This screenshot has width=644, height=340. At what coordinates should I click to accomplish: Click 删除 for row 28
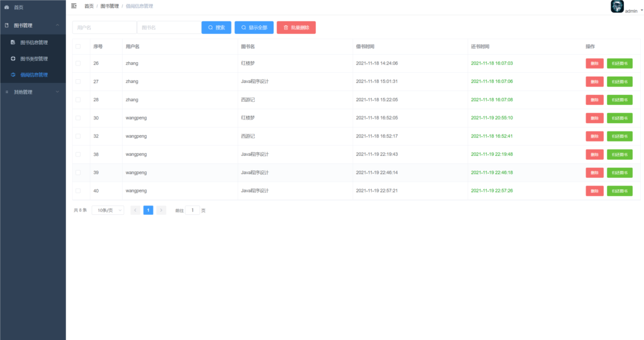pyautogui.click(x=594, y=100)
